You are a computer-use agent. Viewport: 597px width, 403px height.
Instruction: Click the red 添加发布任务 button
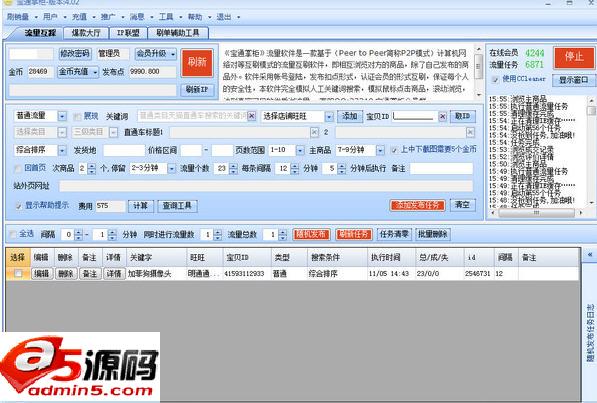click(418, 205)
